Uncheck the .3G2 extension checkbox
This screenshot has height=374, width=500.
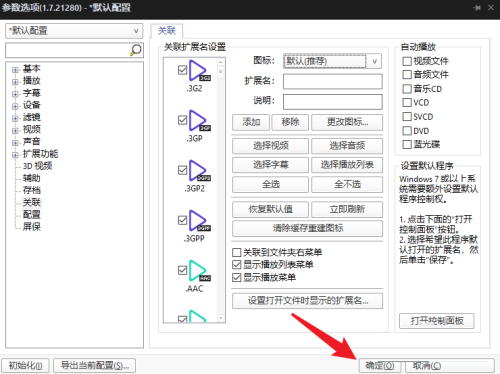click(x=182, y=70)
